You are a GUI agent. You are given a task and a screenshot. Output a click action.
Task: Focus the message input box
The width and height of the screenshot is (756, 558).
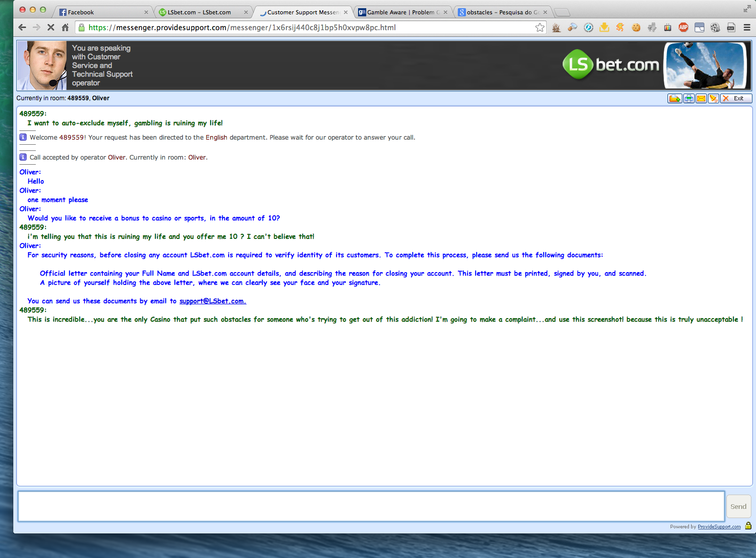(x=371, y=506)
